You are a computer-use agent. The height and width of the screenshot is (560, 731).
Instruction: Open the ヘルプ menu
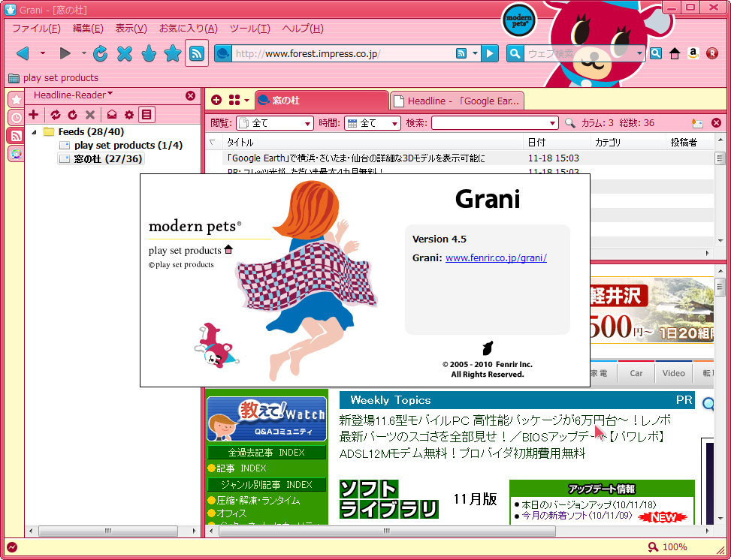[303, 29]
